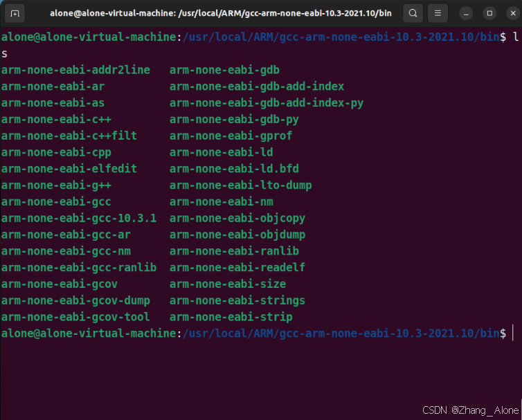
Task: Click the arm-none-eabi-size entry
Action: click(228, 284)
